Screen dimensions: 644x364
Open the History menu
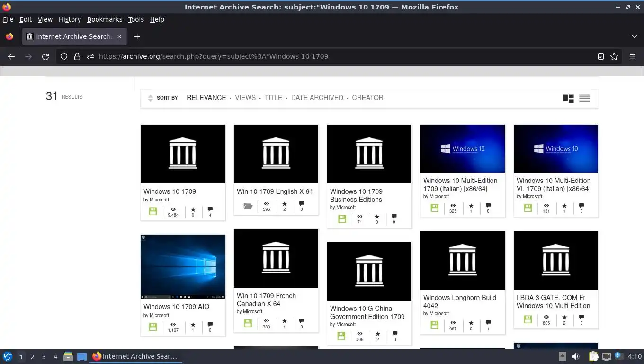(70, 19)
